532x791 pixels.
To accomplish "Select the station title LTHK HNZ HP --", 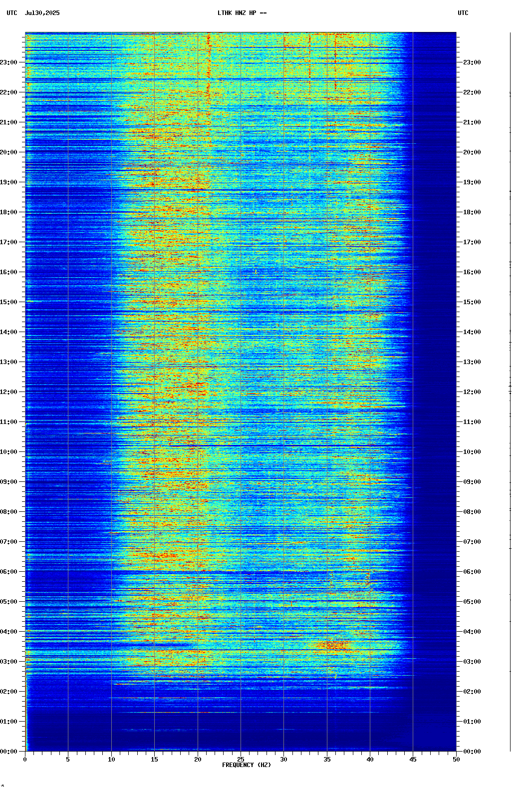I will pos(242,13).
